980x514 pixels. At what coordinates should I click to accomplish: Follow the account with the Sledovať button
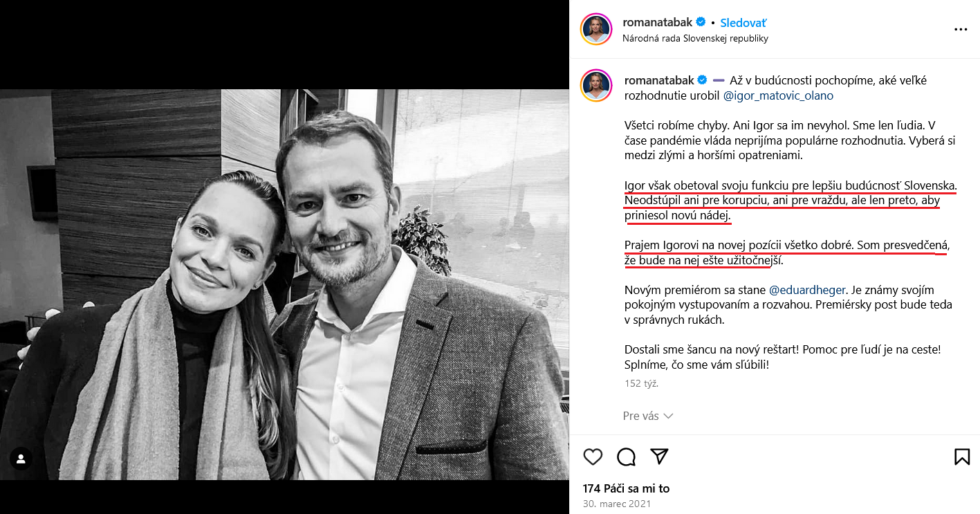pos(744,22)
